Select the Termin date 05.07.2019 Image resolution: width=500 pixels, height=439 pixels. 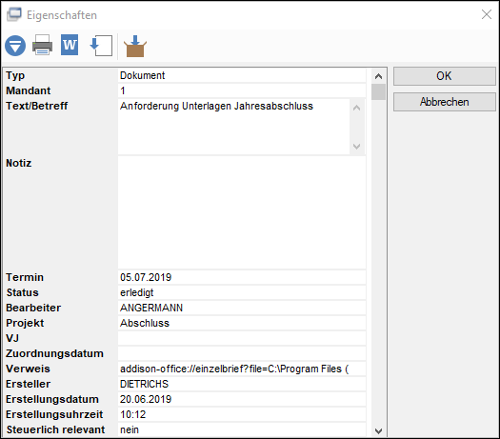coord(242,277)
